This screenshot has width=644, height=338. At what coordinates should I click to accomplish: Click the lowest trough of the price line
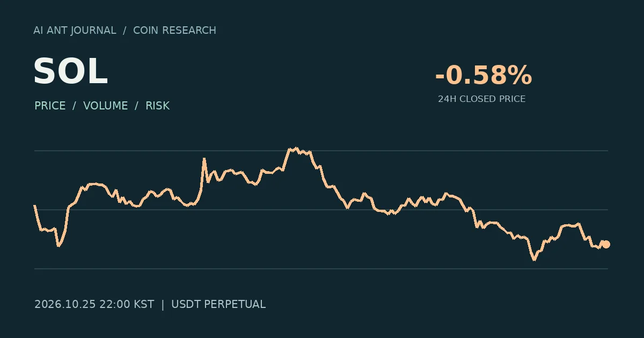pyautogui.click(x=534, y=260)
